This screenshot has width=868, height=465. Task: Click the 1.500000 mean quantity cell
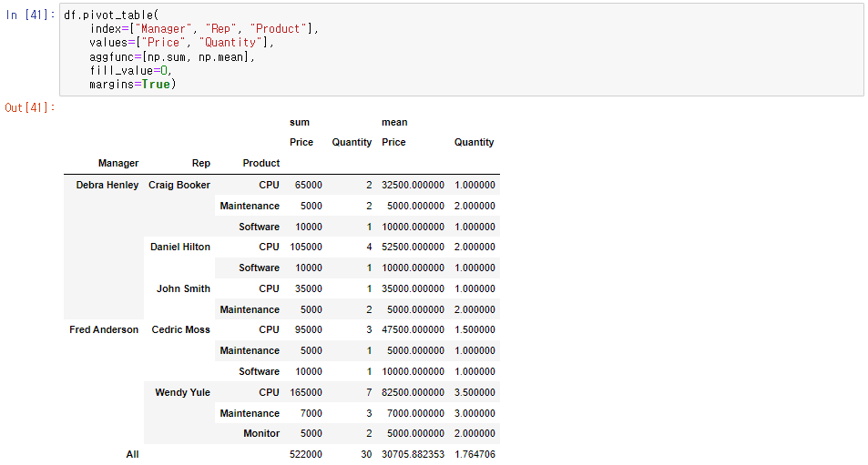(475, 329)
